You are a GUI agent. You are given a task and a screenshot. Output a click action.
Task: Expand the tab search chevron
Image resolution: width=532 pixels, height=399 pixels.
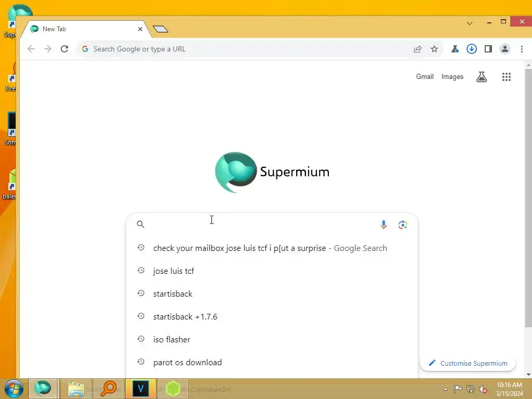point(470,23)
